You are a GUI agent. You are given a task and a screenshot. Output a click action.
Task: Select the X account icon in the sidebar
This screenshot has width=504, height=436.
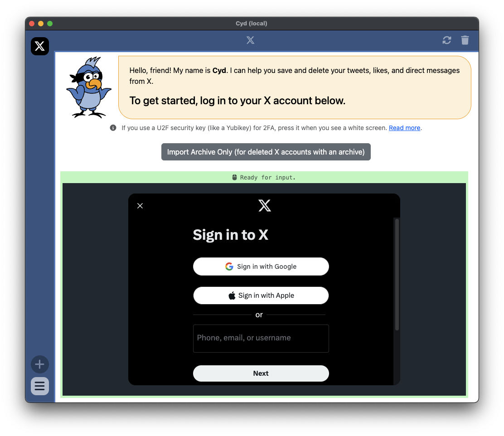(x=39, y=46)
